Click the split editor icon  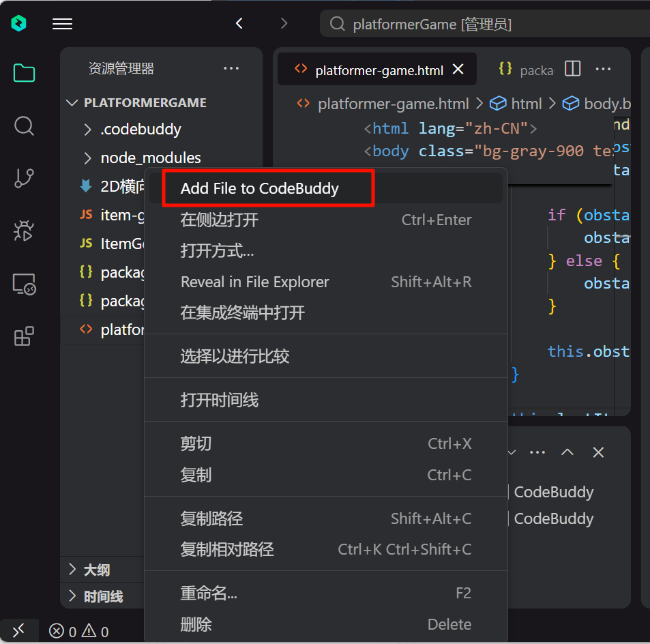pyautogui.click(x=573, y=69)
